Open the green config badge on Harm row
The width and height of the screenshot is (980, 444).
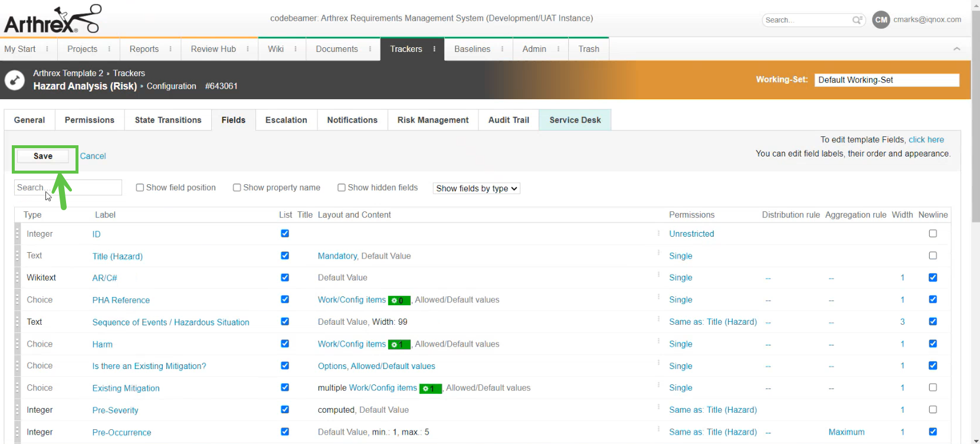[x=399, y=344]
